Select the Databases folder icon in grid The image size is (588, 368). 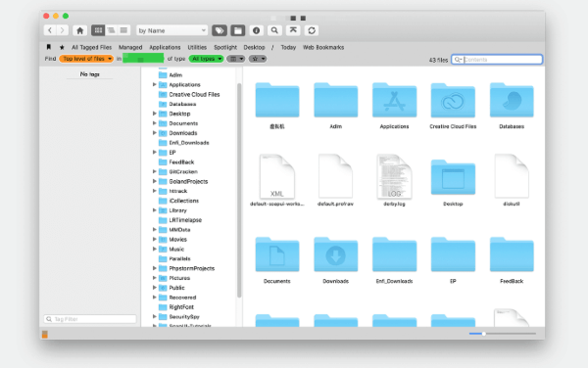click(x=512, y=101)
